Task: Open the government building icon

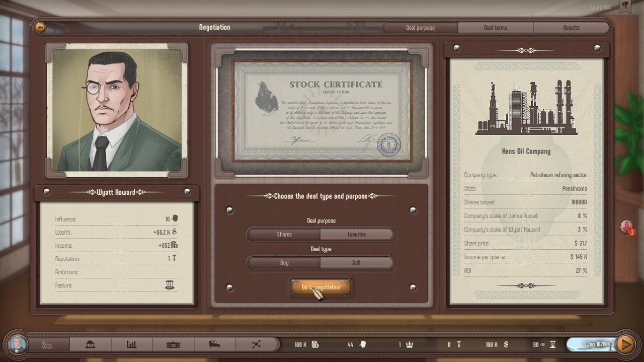Action: point(173,344)
